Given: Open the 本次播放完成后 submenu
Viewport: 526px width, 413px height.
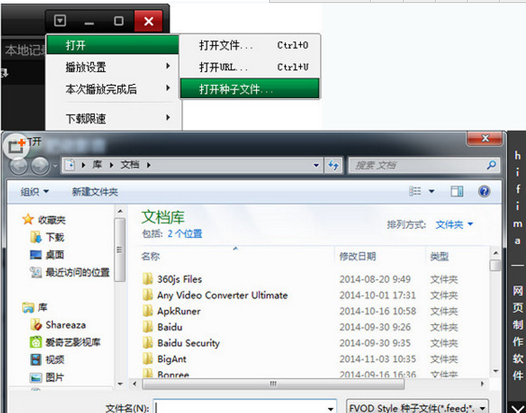Looking at the screenshot, I should (x=112, y=89).
